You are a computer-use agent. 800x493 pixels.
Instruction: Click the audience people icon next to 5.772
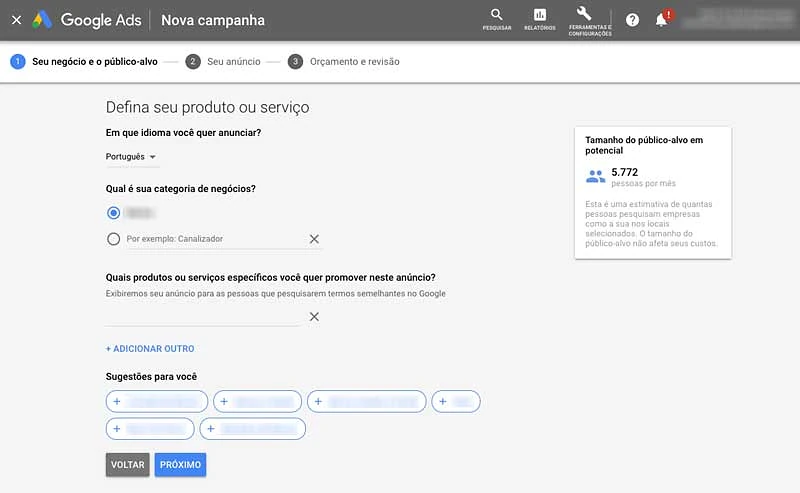point(595,177)
